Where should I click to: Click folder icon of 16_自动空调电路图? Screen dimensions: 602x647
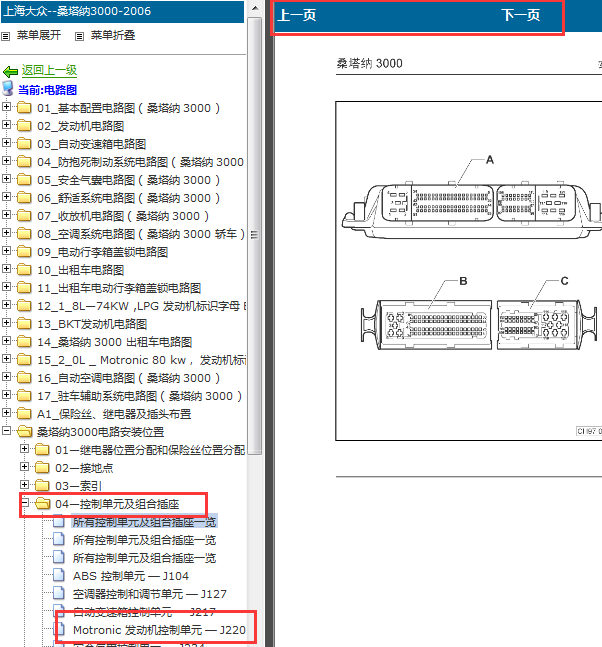point(24,378)
